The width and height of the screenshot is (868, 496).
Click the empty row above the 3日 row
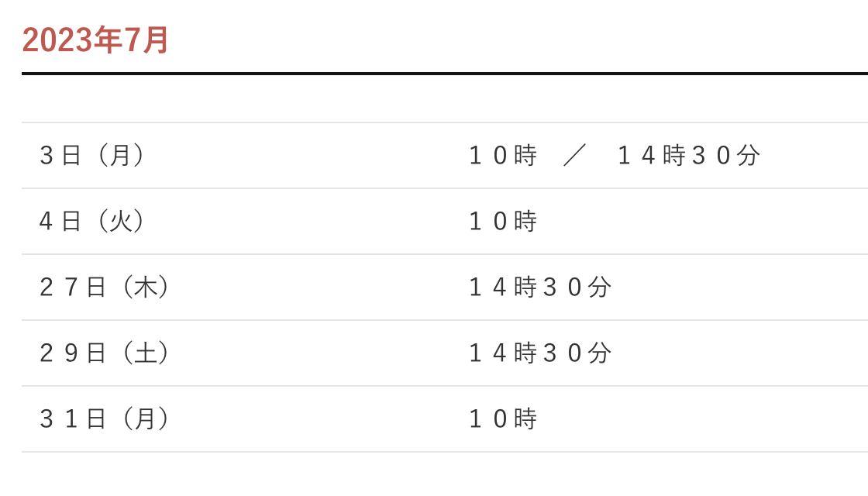point(445,98)
